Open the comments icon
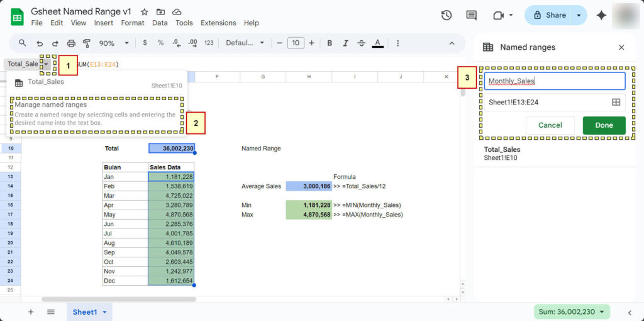644x321 pixels. tap(472, 15)
